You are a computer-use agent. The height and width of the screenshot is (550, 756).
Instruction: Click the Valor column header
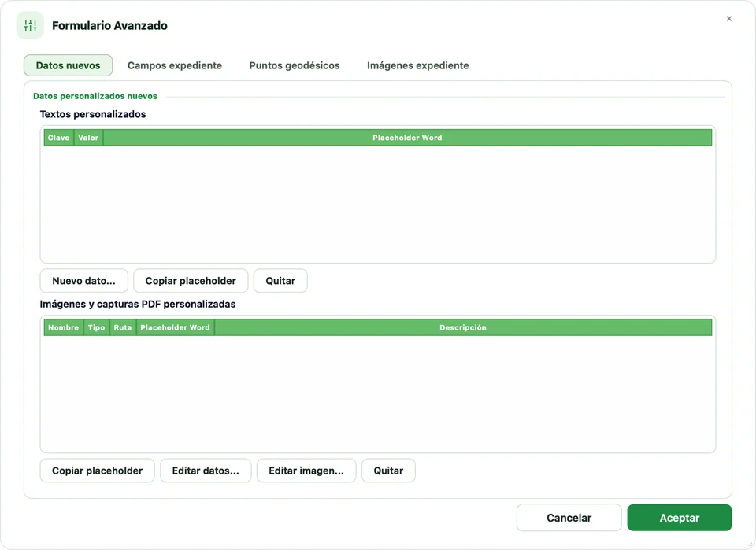[88, 138]
